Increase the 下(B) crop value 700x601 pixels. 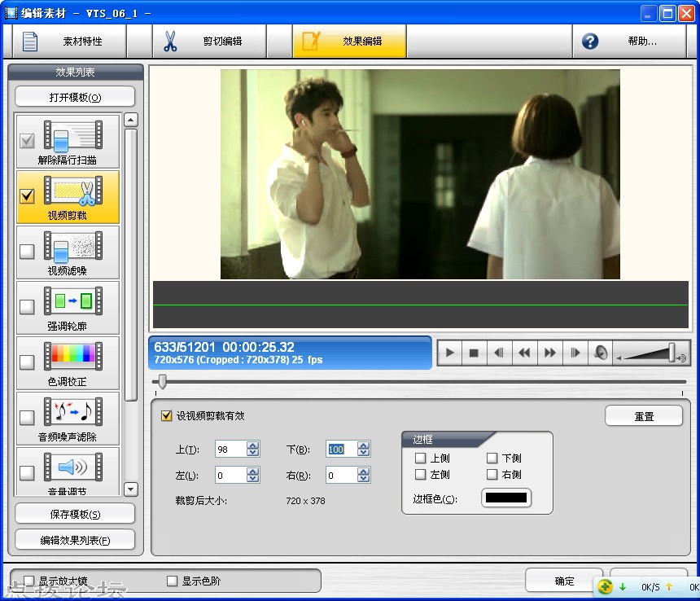(363, 445)
